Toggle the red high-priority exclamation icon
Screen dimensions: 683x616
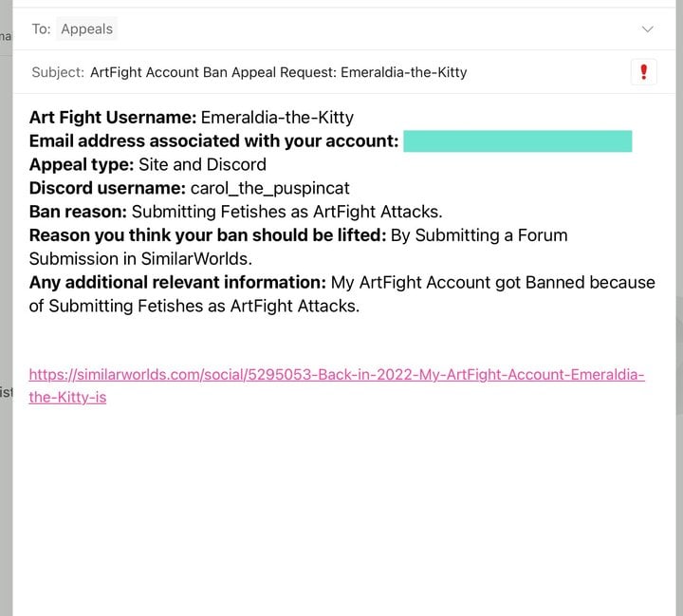[x=643, y=72]
